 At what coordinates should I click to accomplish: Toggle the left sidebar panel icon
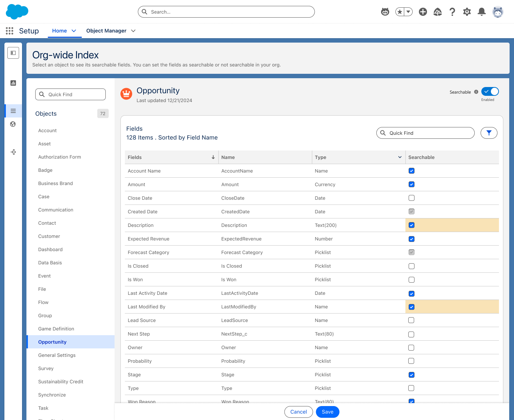13,53
